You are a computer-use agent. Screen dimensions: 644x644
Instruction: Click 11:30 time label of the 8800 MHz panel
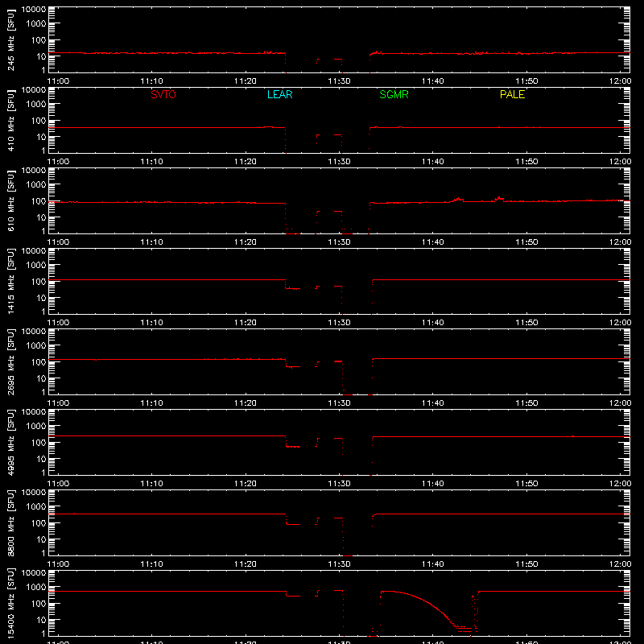coord(339,564)
